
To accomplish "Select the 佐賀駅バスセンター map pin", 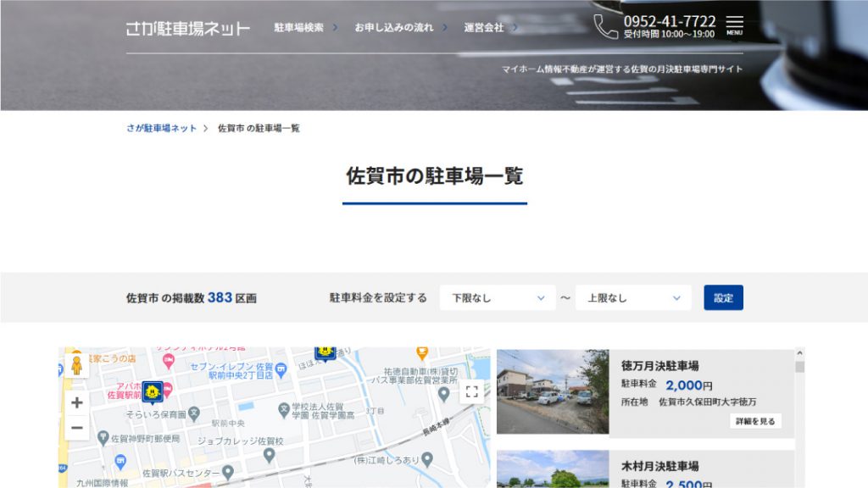I will tap(227, 472).
